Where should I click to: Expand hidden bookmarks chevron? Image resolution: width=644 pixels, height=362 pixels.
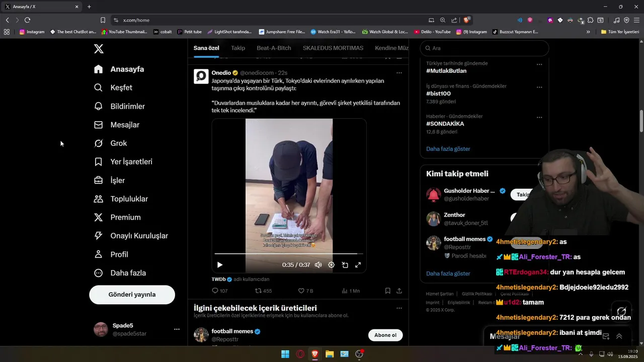pos(588,32)
